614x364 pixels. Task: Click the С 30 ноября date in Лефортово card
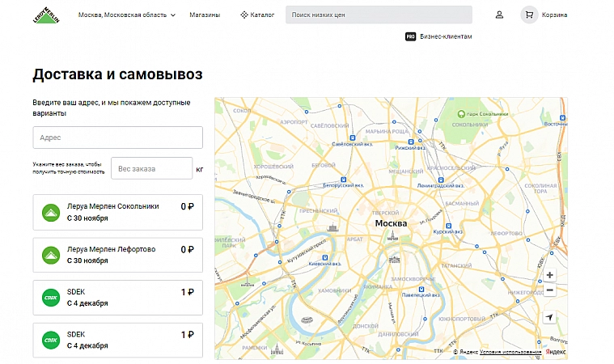[87, 260]
